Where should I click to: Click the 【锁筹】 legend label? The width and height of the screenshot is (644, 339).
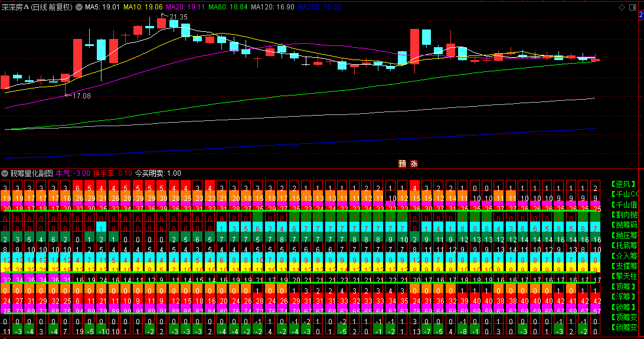coord(623,307)
